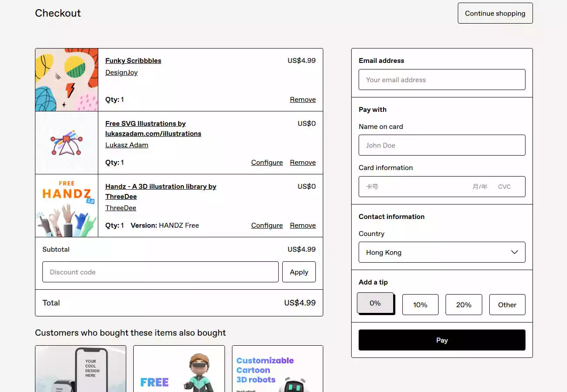Viewport: 567px width, 392px height.
Task: Click the Checkout page heading
Action: (x=58, y=13)
